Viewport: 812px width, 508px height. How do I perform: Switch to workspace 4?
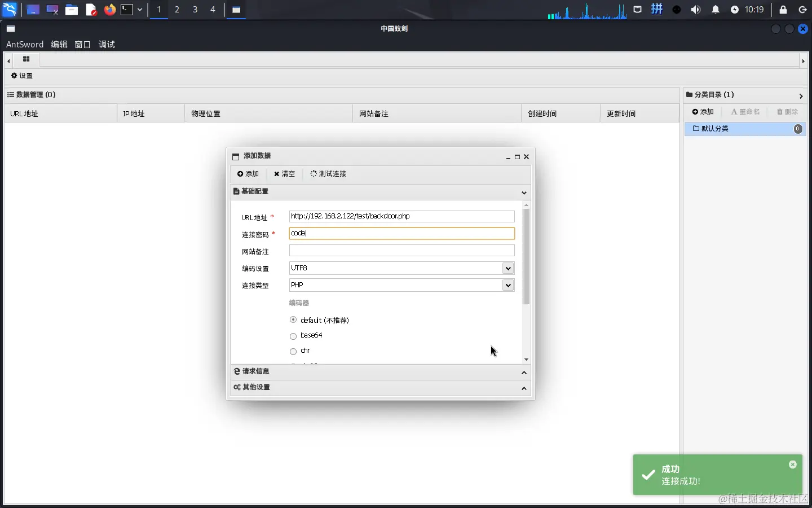coord(213,10)
